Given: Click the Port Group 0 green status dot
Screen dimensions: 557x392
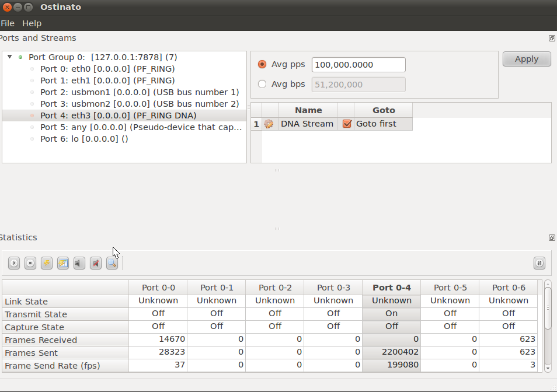Looking at the screenshot, I should (20, 57).
